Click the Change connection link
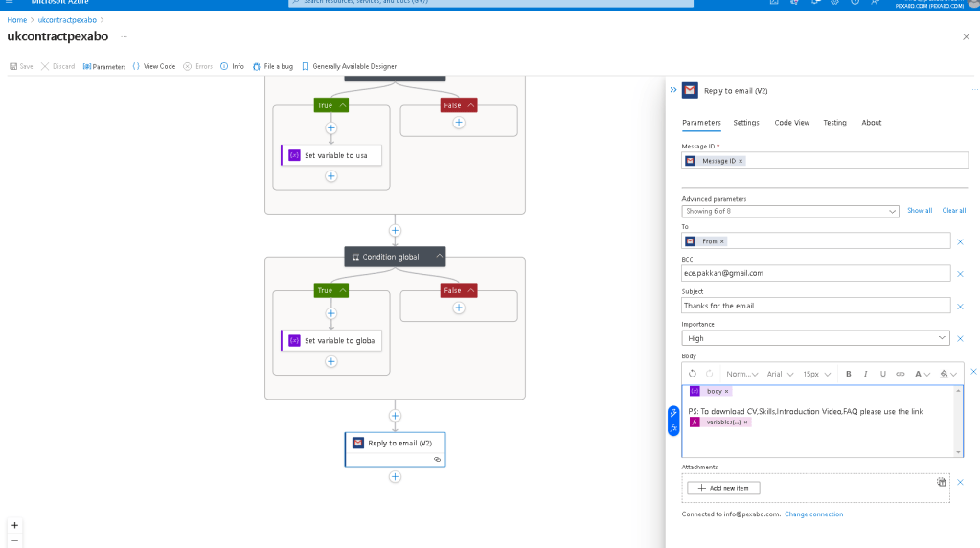Viewport: 980px width, 548px height. tap(813, 514)
